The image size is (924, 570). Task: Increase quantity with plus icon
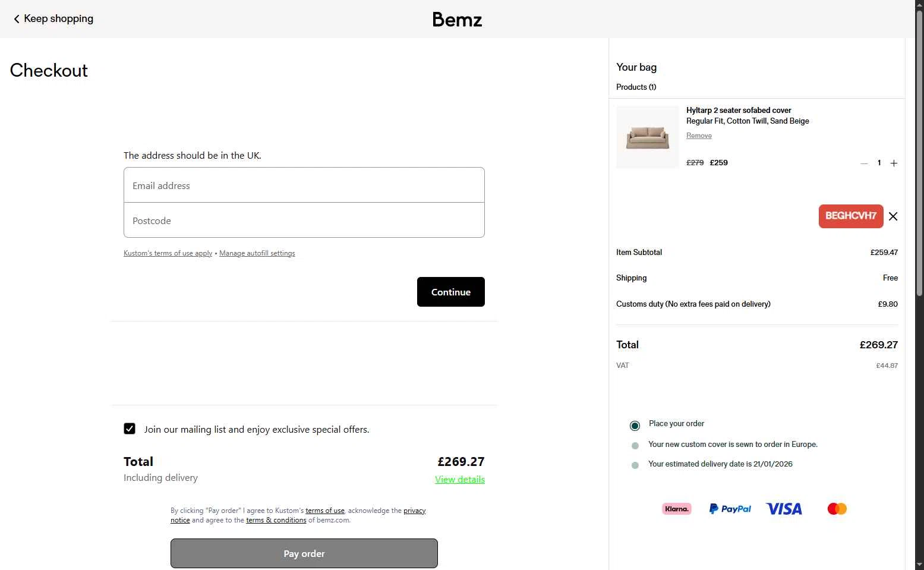(x=894, y=163)
